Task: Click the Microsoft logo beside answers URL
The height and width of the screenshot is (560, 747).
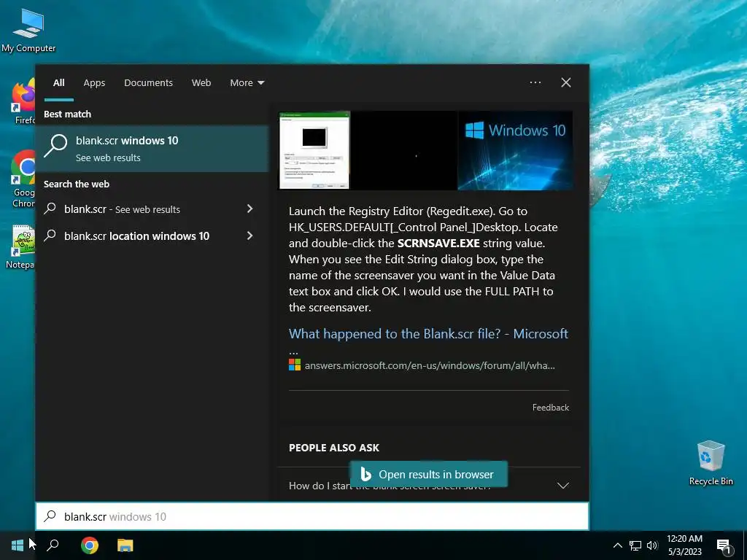Action: coord(295,365)
